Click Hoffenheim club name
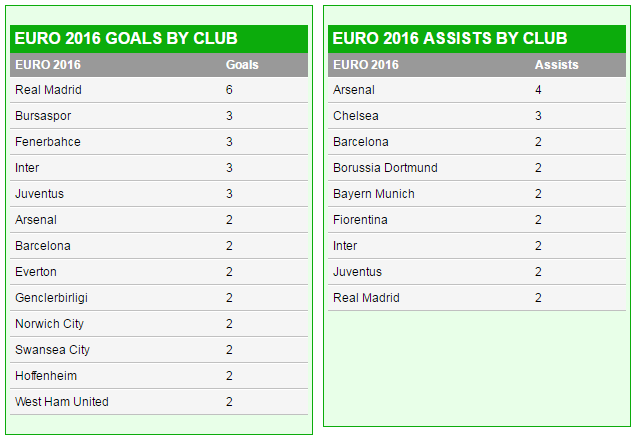 pos(46,376)
